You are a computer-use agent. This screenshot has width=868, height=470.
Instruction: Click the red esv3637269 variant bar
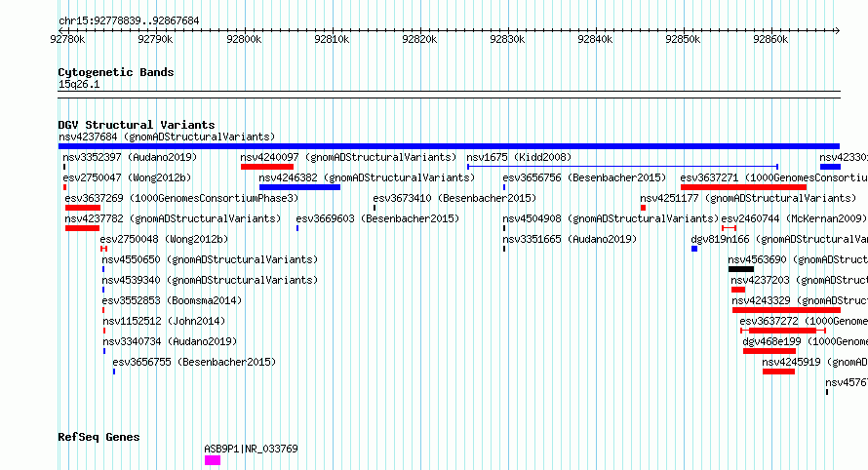click(83, 208)
